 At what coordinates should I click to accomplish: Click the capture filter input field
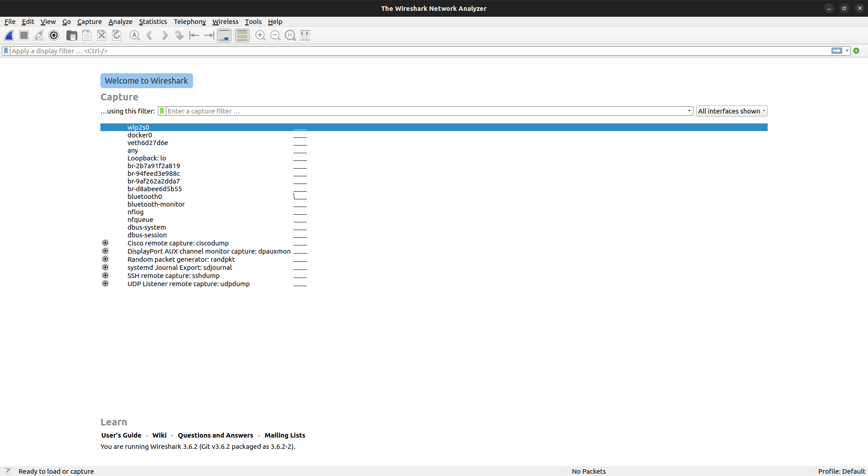[425, 111]
